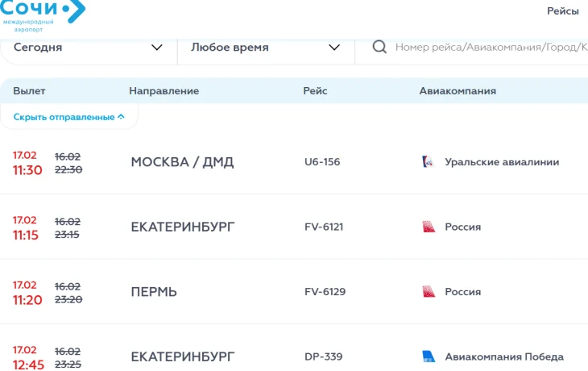The width and height of the screenshot is (588, 371).
Task: Click flight number U6-156
Action: point(322,162)
